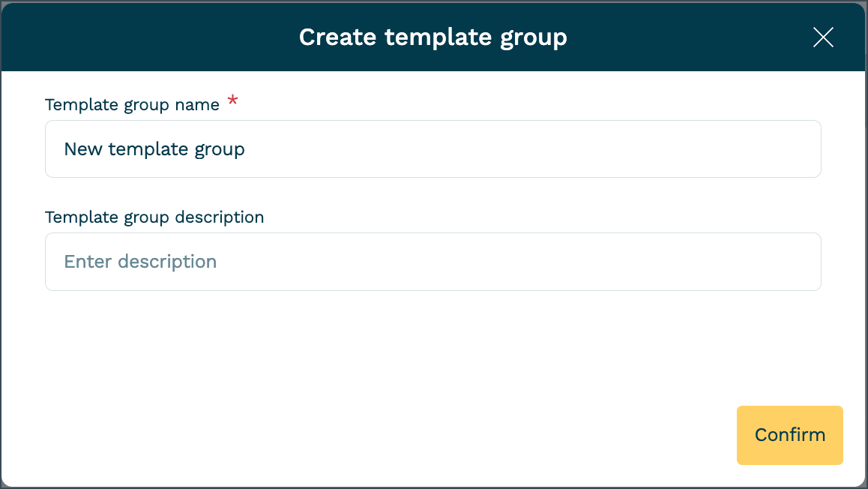
Task: Click right side of description input box
Action: pyautogui.click(x=750, y=261)
